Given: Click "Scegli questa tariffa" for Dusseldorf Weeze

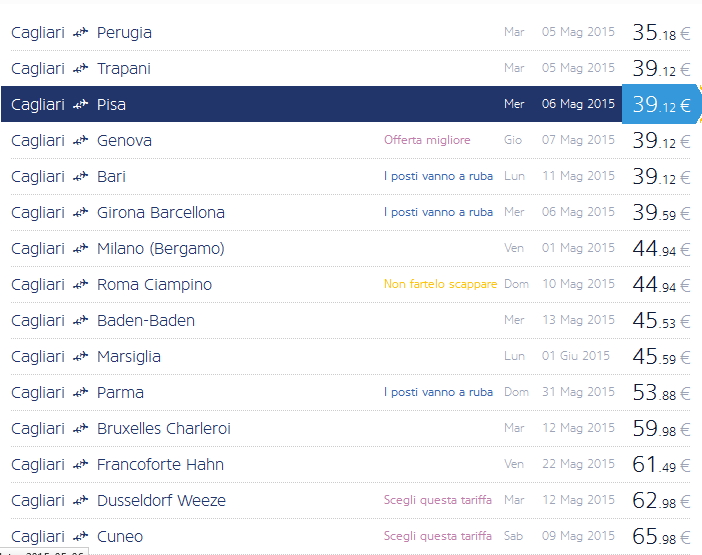Looking at the screenshot, I should (438, 500).
